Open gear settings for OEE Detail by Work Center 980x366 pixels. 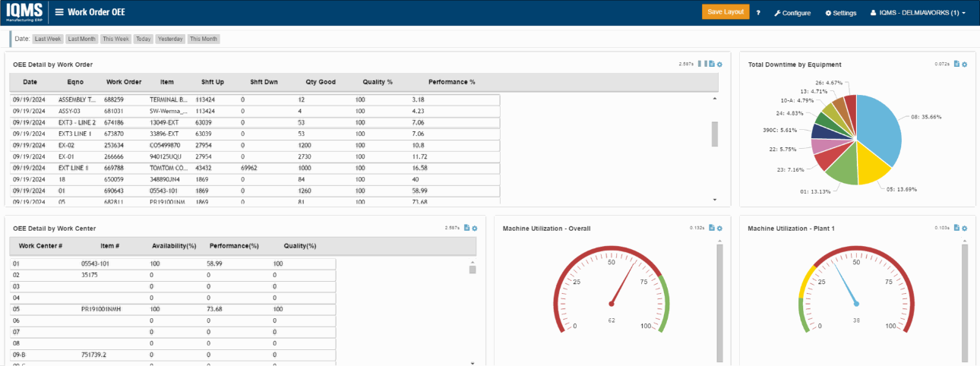tap(474, 228)
